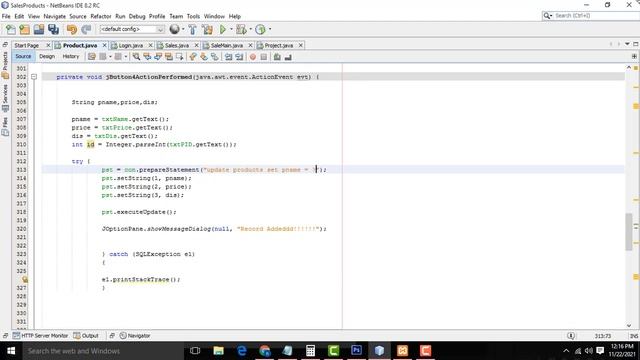Click the Previous Bookmark icon
The image size is (640, 360).
pyautogui.click(x=193, y=57)
